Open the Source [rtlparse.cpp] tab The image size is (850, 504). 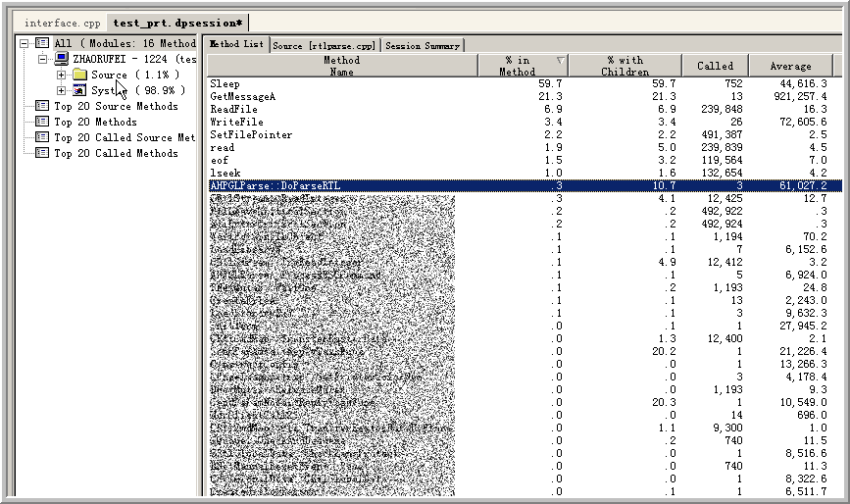(x=325, y=46)
